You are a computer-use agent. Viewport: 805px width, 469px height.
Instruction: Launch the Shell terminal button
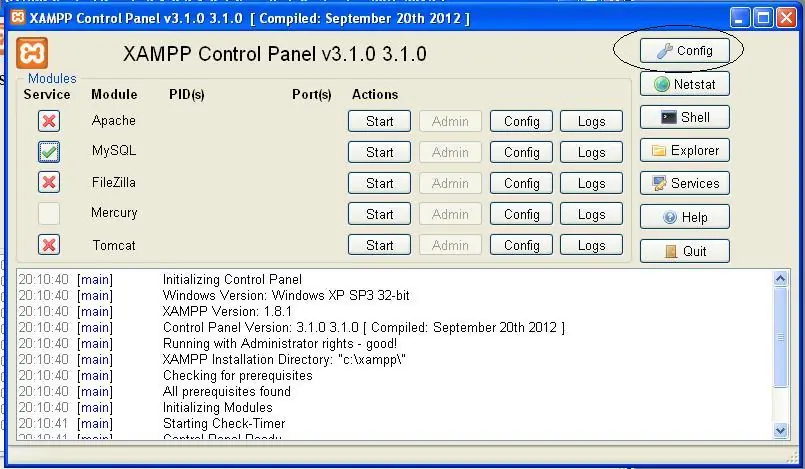[x=684, y=118]
